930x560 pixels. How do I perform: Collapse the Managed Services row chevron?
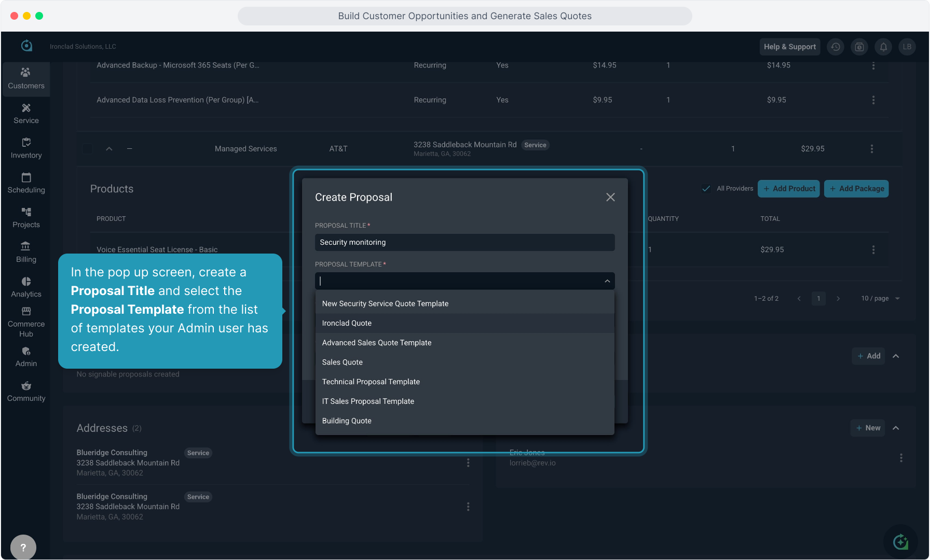(109, 149)
